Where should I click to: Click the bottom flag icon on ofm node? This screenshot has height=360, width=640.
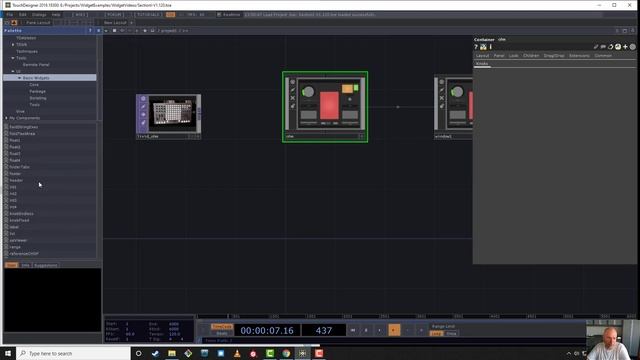pyautogui.click(x=293, y=106)
